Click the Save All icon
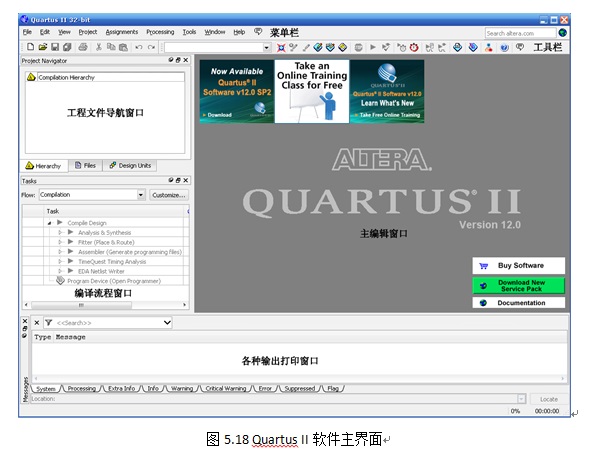The width and height of the screenshot is (606, 452). (67, 47)
